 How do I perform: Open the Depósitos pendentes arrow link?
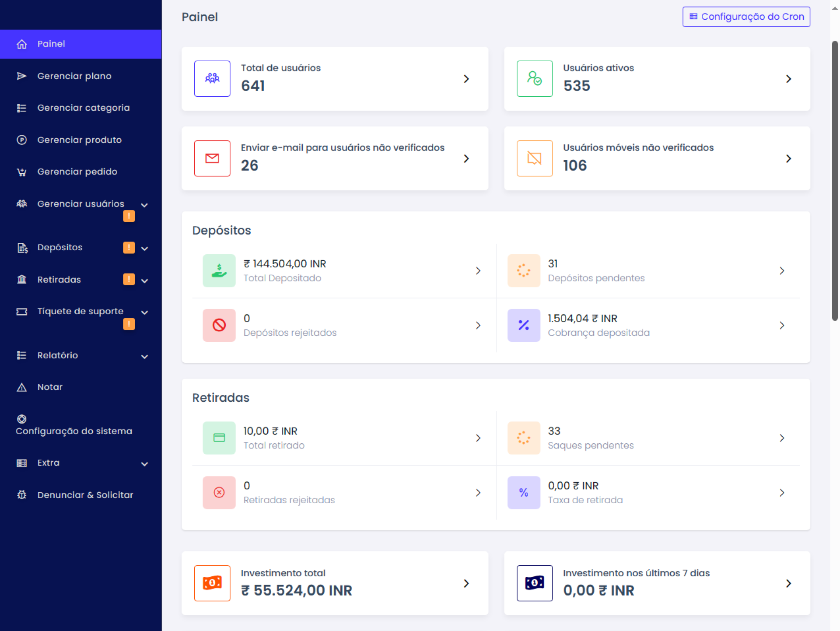[x=782, y=271]
